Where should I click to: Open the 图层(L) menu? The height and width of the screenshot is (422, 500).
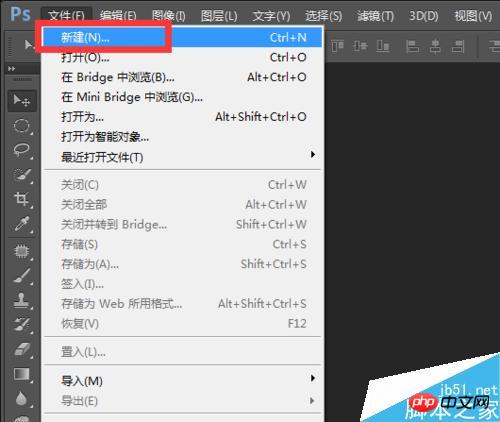(x=219, y=16)
